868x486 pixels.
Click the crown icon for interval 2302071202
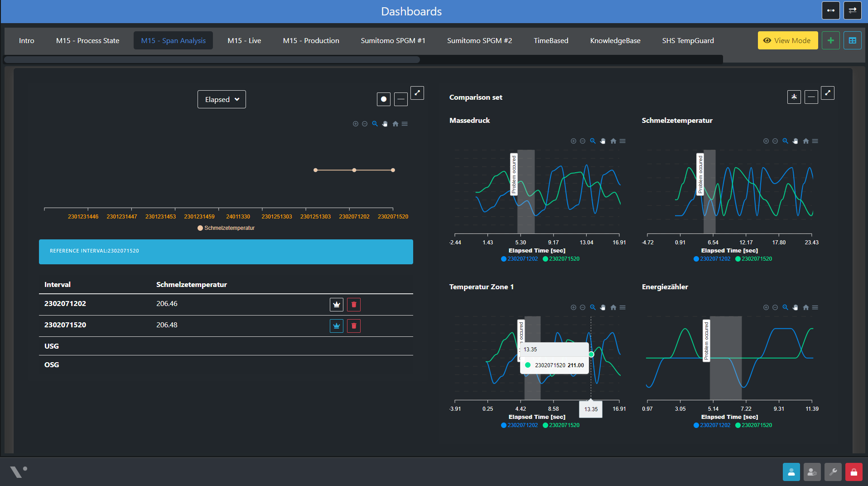(336, 305)
